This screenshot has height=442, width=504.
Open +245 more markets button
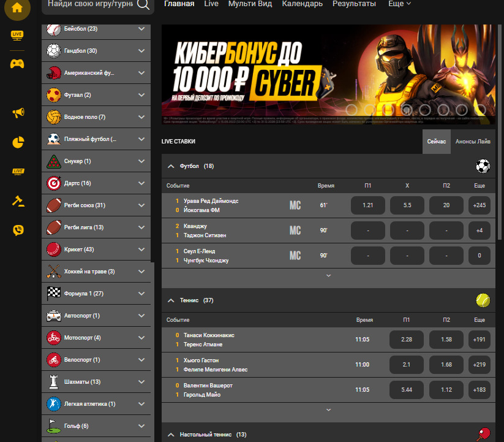point(480,205)
